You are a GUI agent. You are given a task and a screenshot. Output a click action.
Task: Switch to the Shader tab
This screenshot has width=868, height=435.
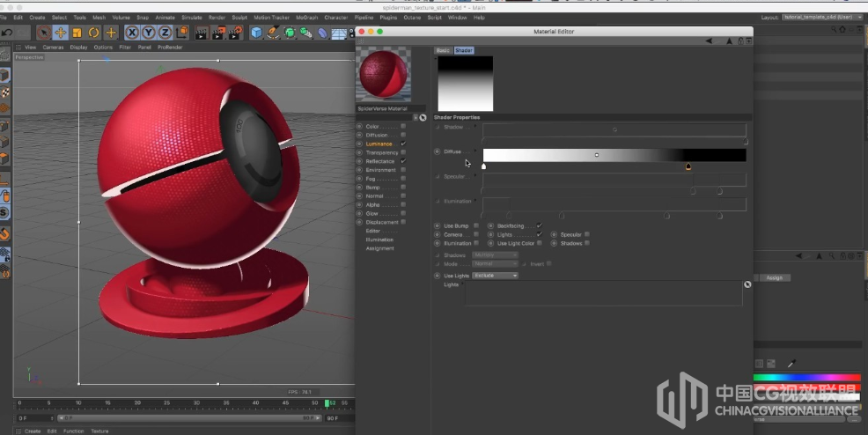tap(464, 50)
